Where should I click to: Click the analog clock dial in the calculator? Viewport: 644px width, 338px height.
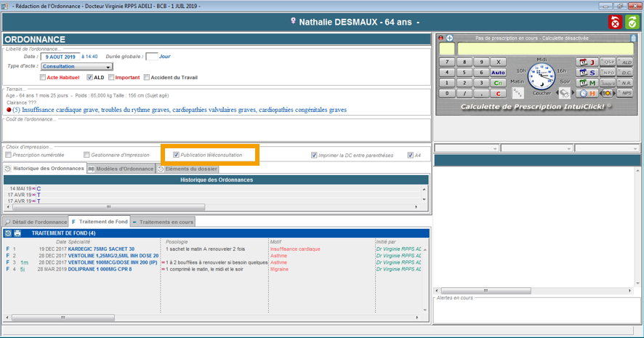[x=541, y=76]
